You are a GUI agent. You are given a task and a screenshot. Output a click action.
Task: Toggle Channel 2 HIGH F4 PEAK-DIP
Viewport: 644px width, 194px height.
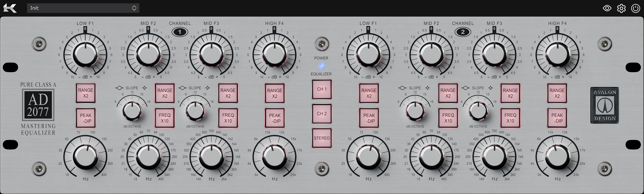(557, 118)
